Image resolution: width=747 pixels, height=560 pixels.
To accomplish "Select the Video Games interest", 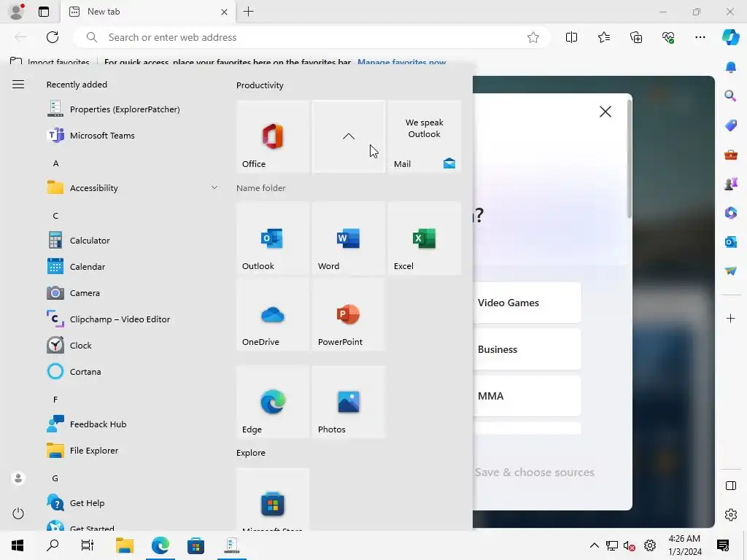I will point(527,303).
